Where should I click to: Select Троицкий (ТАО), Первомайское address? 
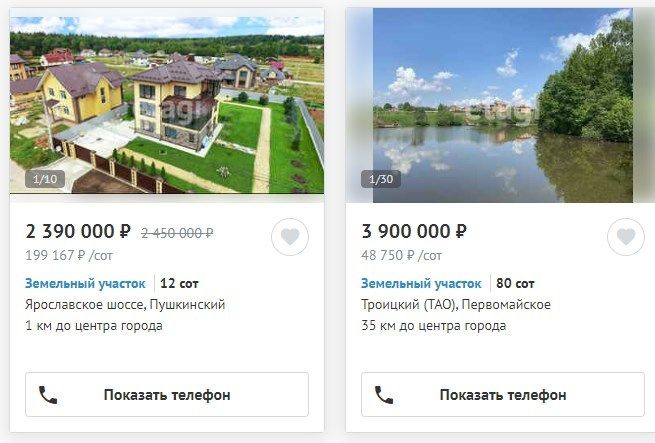[456, 304]
